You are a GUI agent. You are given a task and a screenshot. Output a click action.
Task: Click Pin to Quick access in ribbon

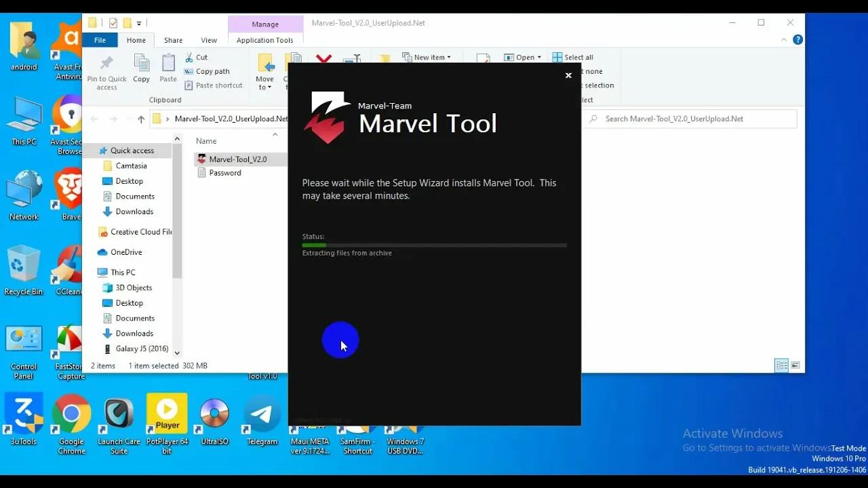pyautogui.click(x=107, y=73)
